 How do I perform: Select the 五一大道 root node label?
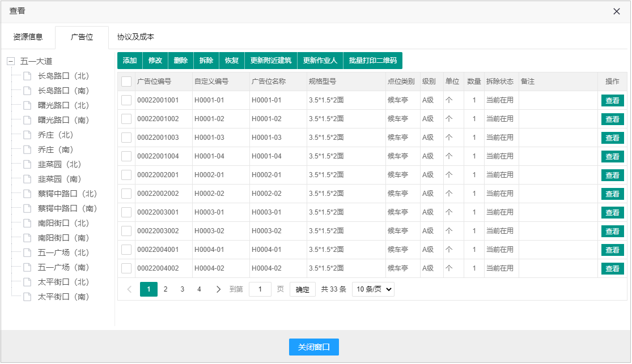tap(36, 61)
